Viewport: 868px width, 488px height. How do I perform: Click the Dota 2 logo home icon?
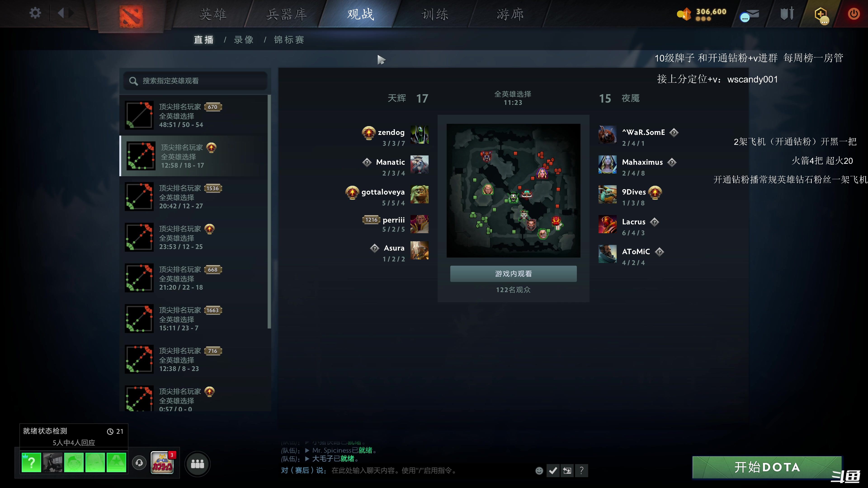[x=131, y=16]
